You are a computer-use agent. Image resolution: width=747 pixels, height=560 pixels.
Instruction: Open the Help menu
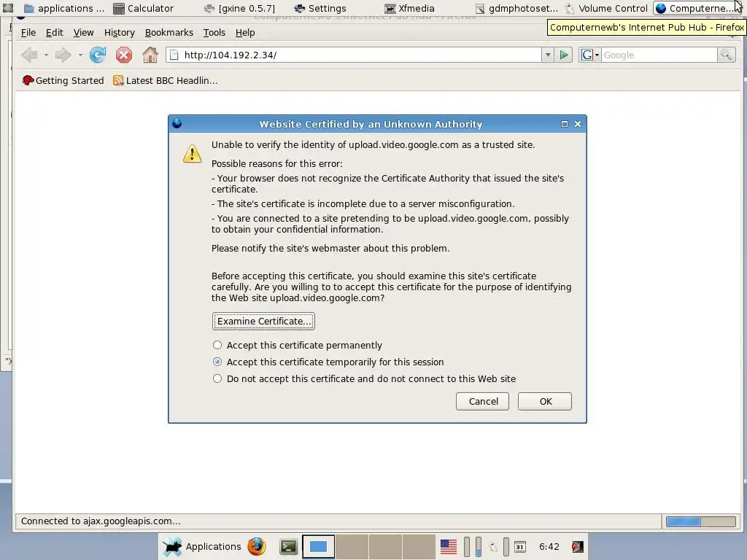click(245, 32)
